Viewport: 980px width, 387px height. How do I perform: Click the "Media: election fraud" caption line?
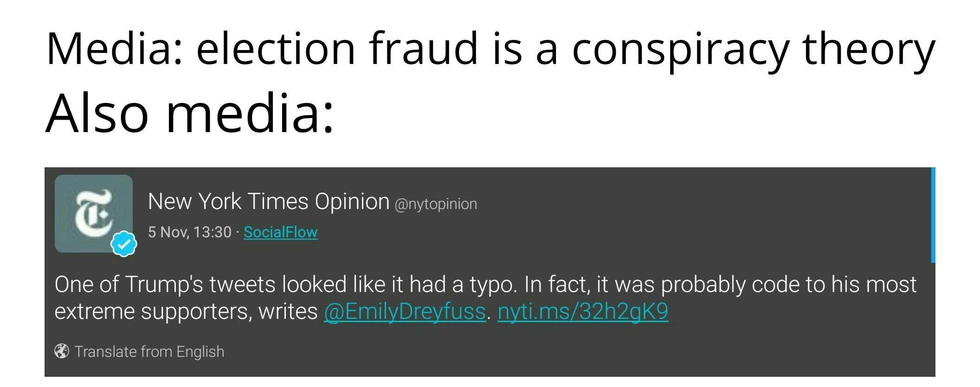490,49
